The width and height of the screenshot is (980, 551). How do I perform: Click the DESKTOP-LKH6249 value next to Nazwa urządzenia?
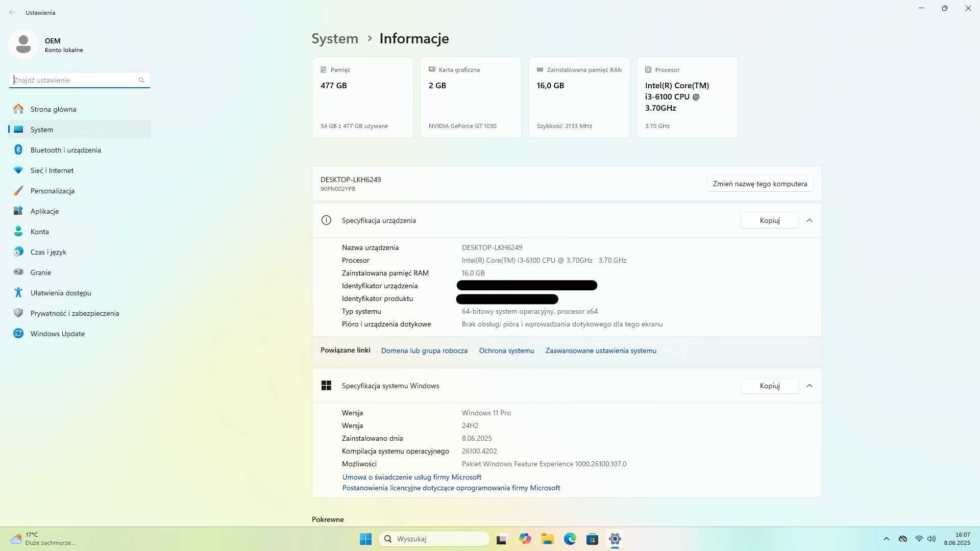pyautogui.click(x=492, y=247)
